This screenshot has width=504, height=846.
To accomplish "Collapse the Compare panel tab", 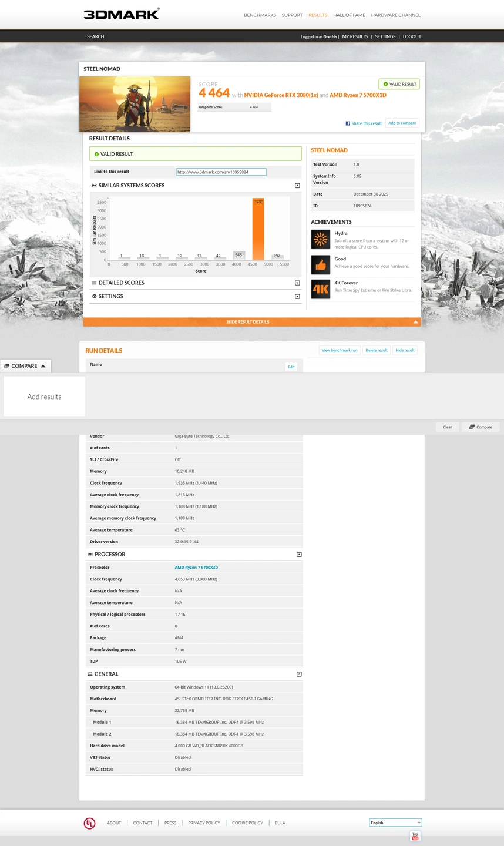I will [x=25, y=366].
